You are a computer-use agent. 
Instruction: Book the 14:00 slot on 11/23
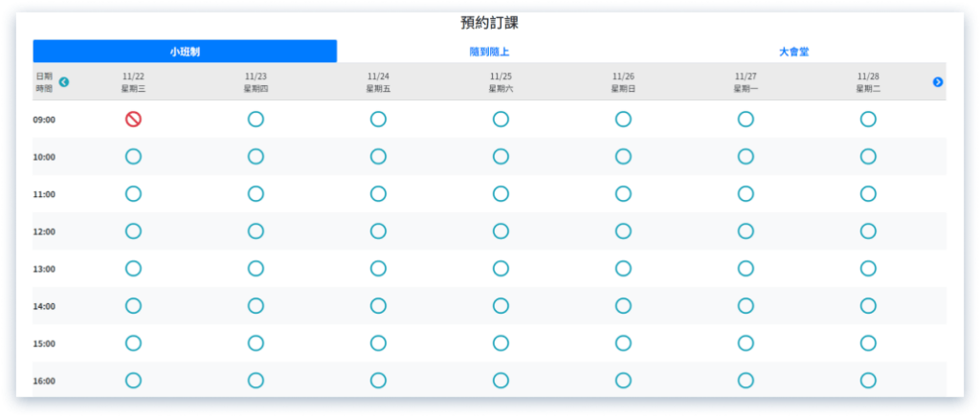(256, 306)
